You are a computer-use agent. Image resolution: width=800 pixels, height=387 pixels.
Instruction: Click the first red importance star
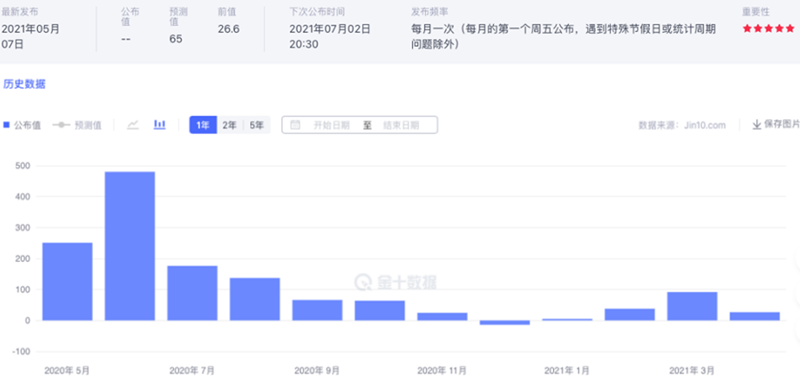point(747,29)
